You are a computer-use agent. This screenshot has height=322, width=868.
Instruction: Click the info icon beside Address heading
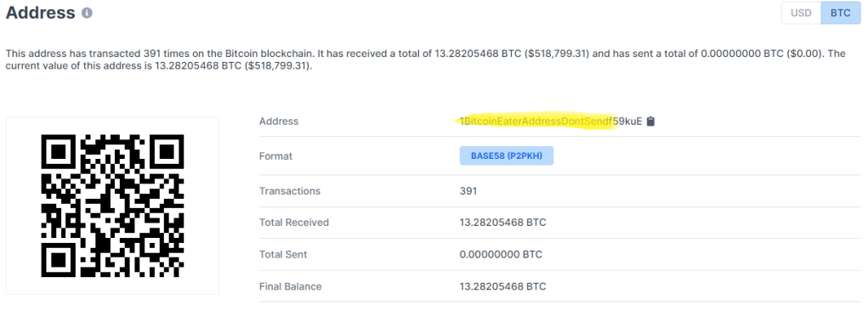(x=87, y=13)
